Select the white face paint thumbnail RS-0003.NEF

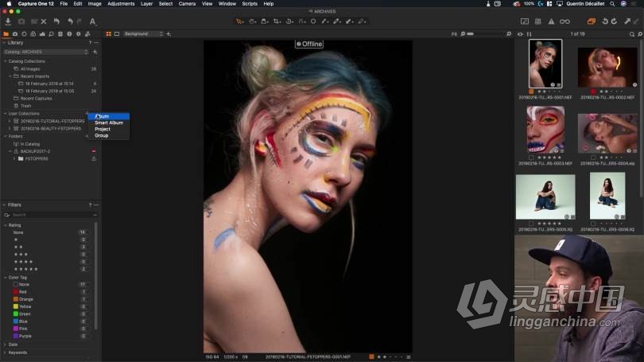click(545, 130)
